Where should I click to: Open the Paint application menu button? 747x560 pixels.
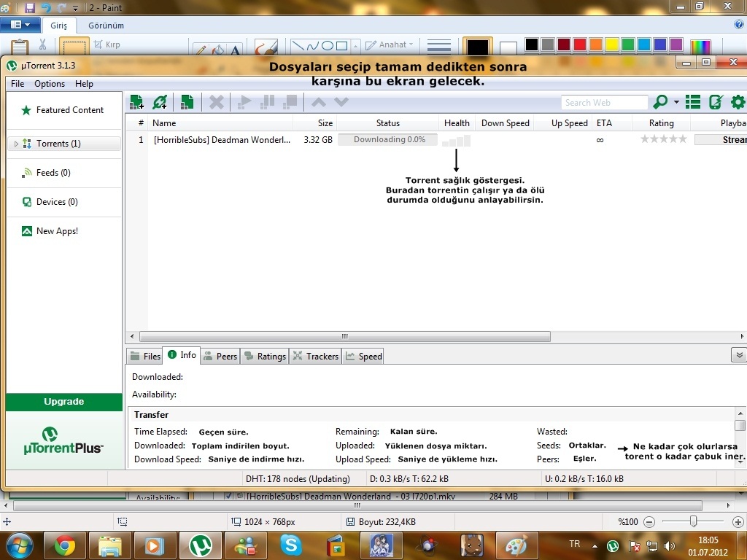pos(20,25)
